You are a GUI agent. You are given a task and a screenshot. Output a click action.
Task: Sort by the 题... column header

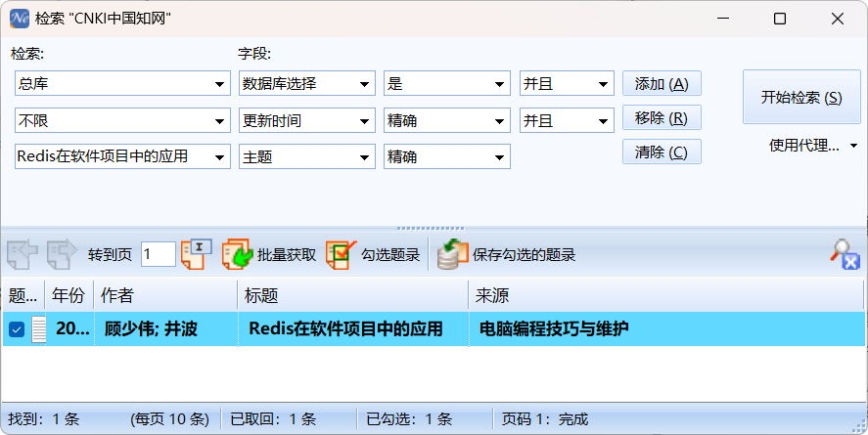pos(23,296)
